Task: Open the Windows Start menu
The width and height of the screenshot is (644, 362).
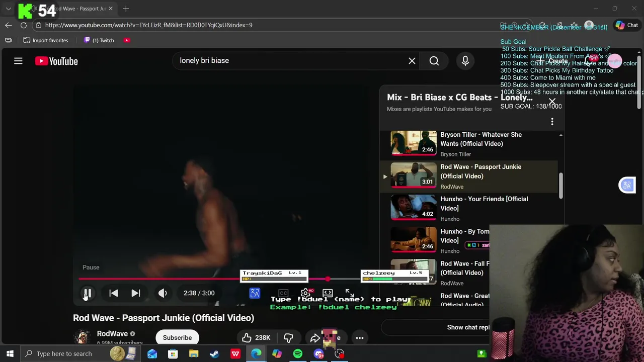Action: point(10,353)
